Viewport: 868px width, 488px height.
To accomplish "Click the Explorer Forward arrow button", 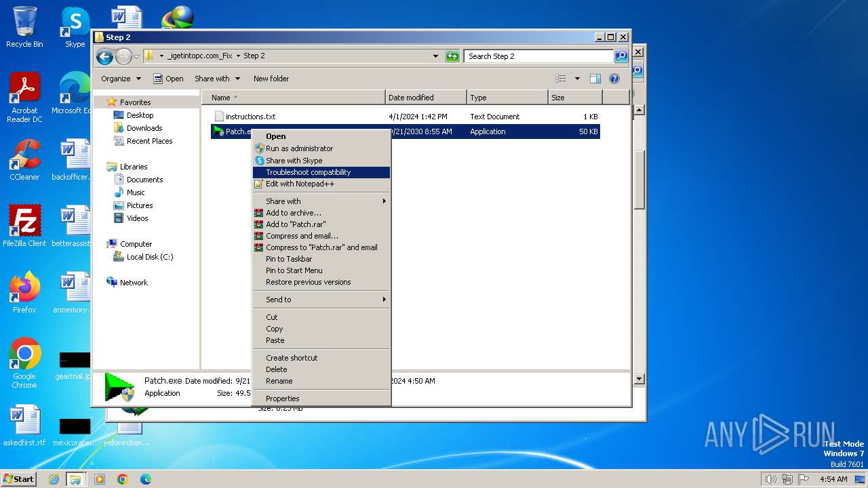I will point(123,56).
